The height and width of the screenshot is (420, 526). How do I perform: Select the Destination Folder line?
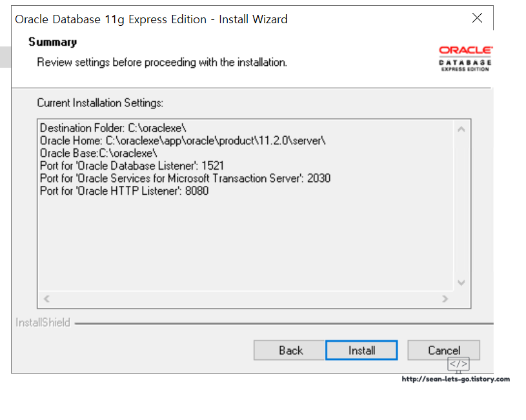(x=113, y=128)
